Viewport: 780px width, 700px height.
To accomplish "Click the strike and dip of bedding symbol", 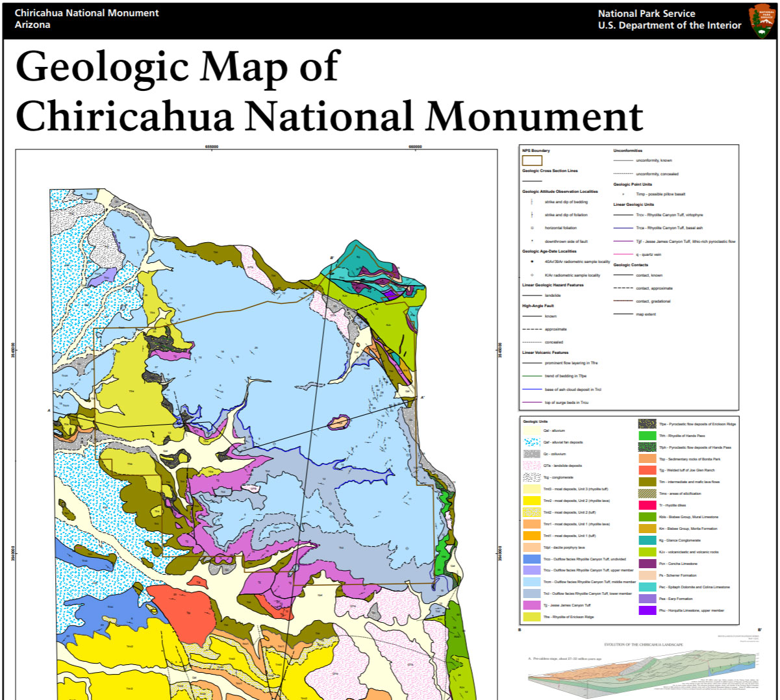I will coord(532,202).
